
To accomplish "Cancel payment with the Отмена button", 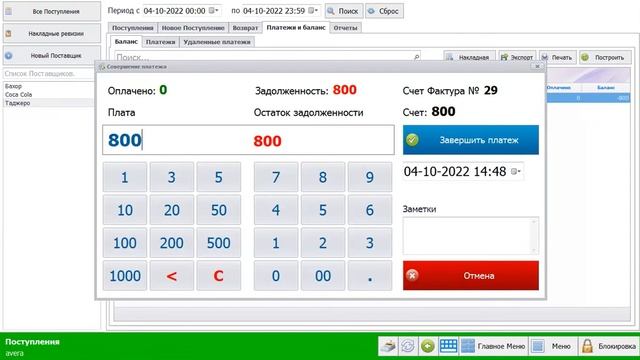I will point(471,276).
